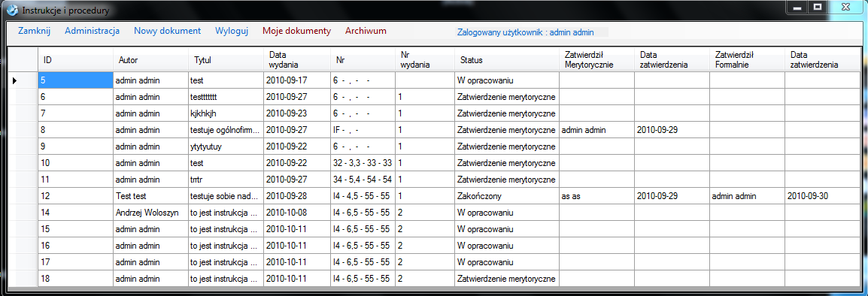
Task: Select the ID cell with value 14
Action: tap(75, 213)
